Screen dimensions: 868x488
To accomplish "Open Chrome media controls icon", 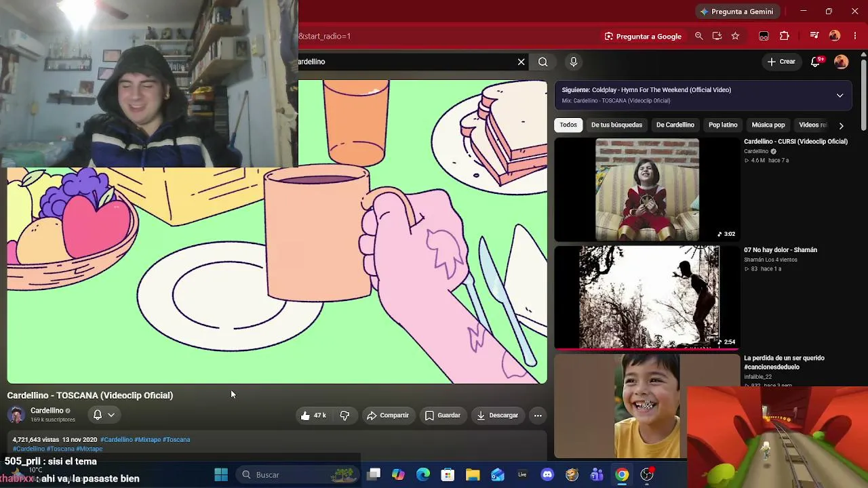I will point(814,36).
